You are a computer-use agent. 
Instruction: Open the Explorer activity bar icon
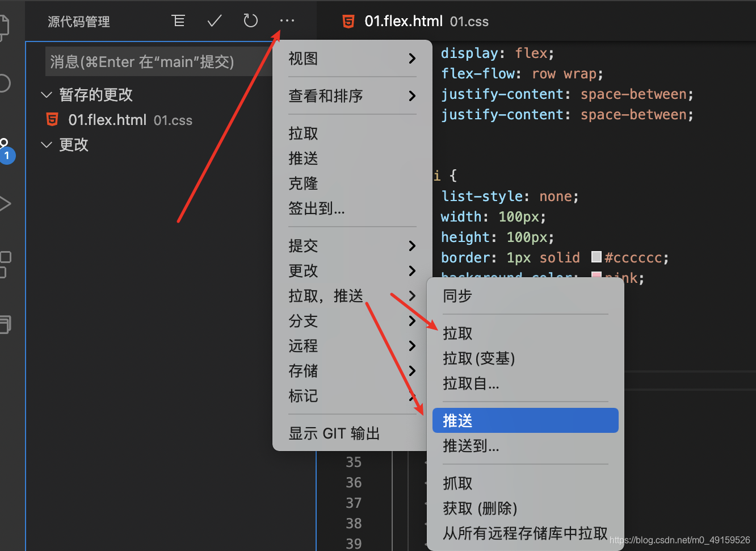pos(4,27)
